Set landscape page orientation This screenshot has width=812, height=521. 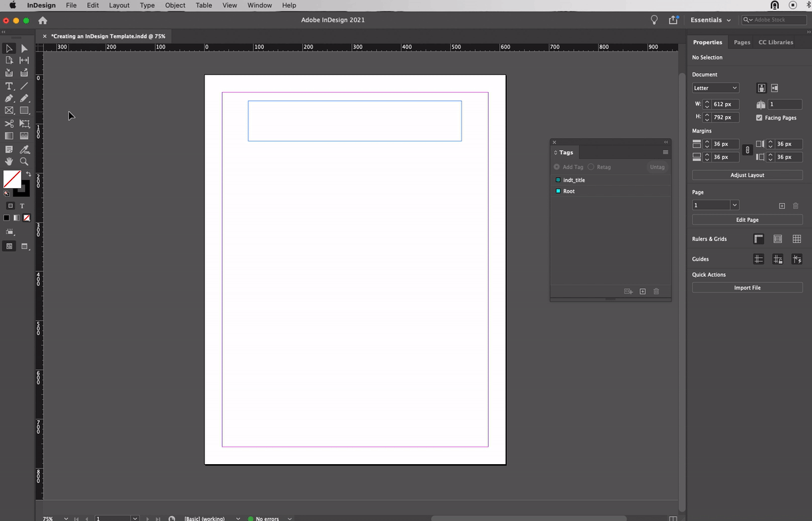pyautogui.click(x=775, y=88)
